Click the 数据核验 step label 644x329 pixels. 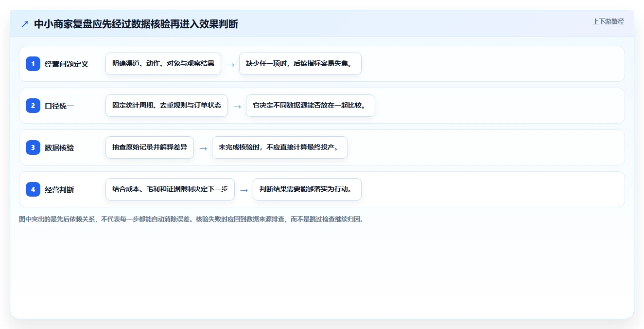(x=59, y=147)
